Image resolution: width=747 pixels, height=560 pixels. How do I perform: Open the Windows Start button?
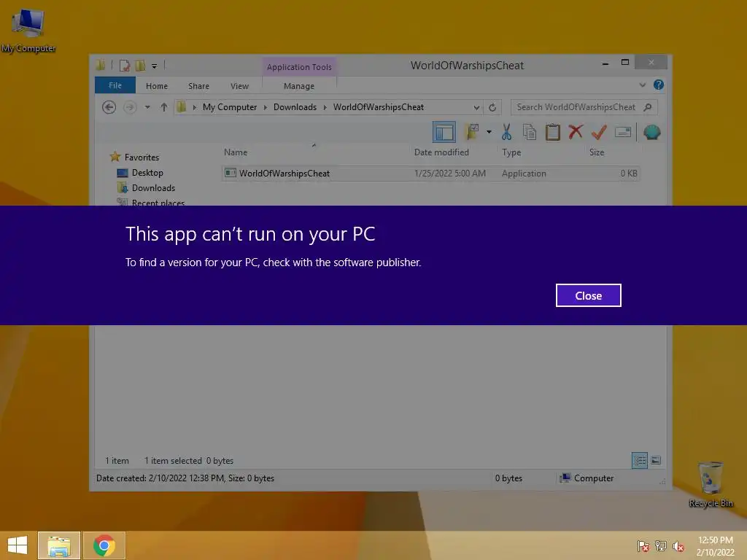coord(18,545)
